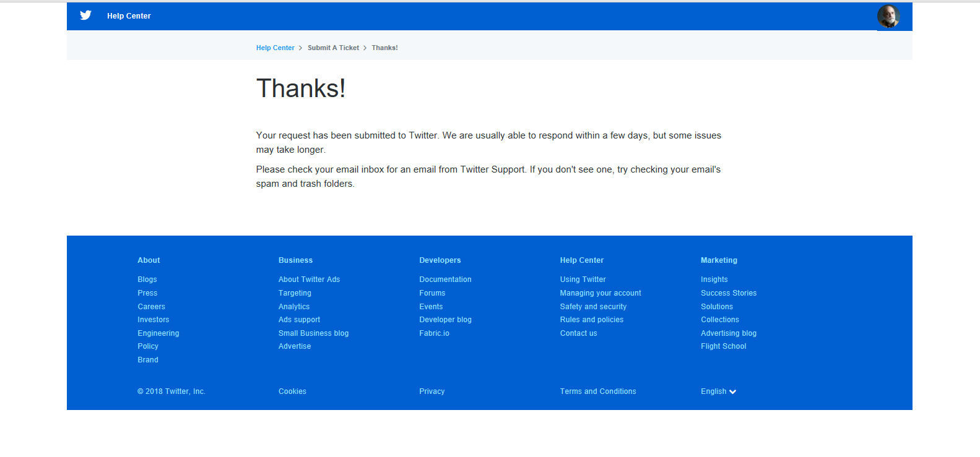This screenshot has height=457, width=980.
Task: Open the Engineering footer link
Action: (158, 333)
